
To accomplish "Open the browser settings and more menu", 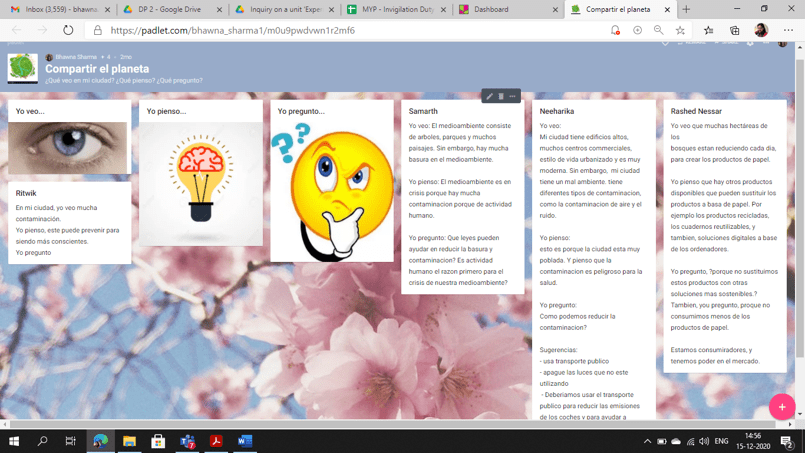I will tap(788, 30).
